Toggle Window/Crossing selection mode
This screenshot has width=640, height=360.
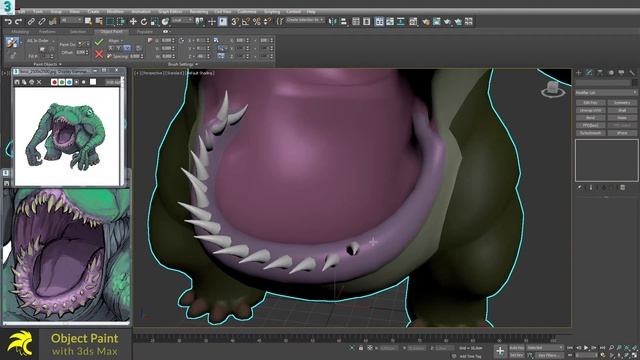[x=121, y=21]
